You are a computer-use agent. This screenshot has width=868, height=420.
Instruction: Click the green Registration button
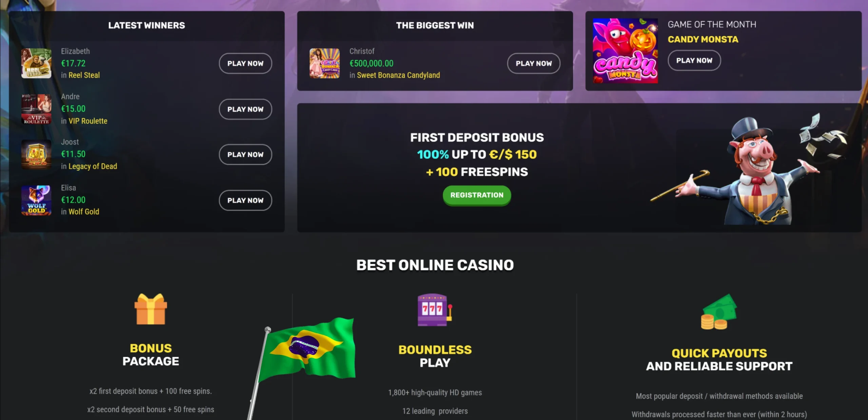pyautogui.click(x=477, y=195)
